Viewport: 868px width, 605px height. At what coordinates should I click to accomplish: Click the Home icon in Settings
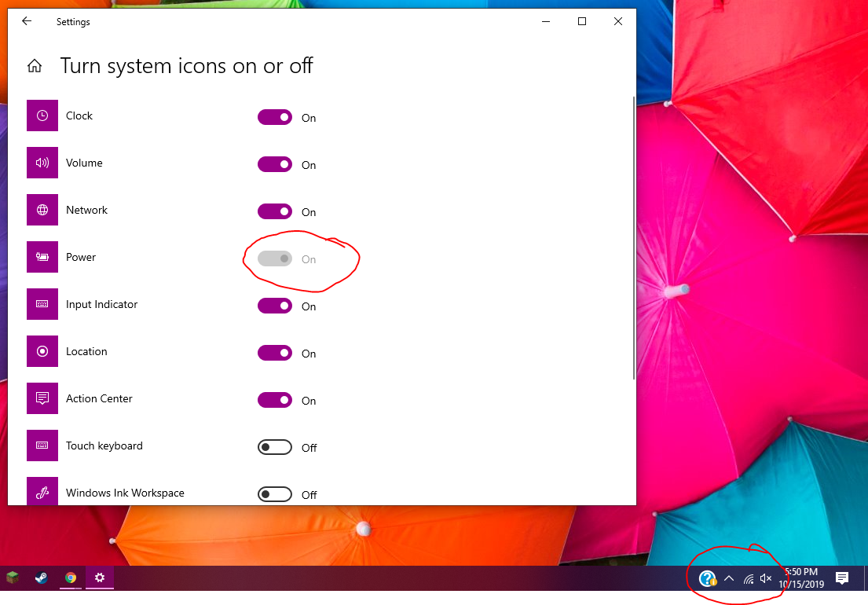(35, 66)
